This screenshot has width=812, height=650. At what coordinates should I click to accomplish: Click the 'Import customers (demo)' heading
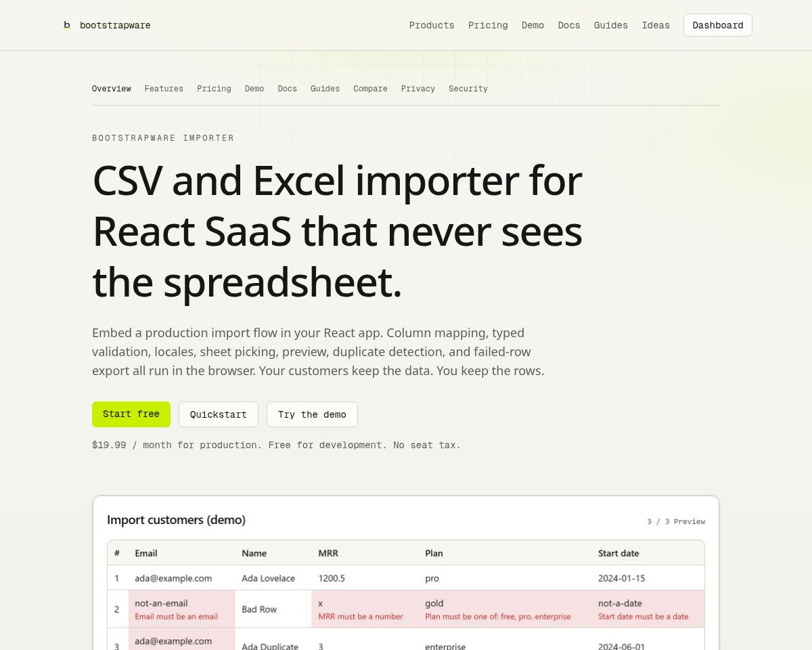point(176,520)
